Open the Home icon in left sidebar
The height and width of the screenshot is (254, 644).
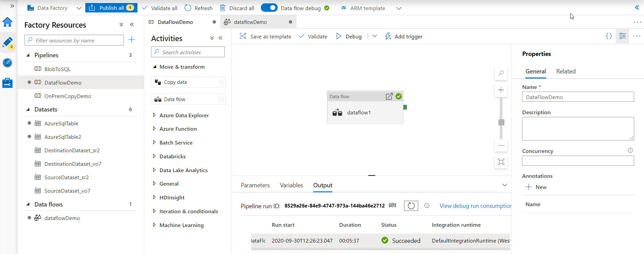pyautogui.click(x=7, y=22)
